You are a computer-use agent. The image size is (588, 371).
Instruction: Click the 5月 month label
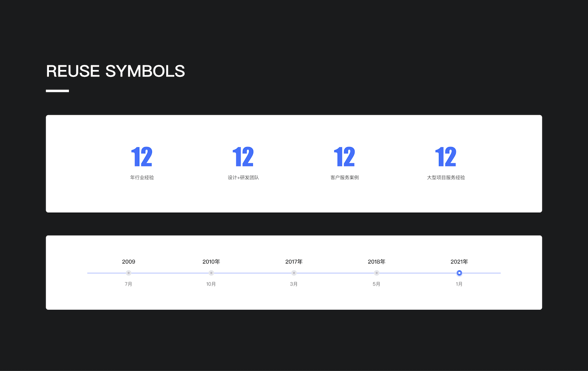click(x=376, y=284)
